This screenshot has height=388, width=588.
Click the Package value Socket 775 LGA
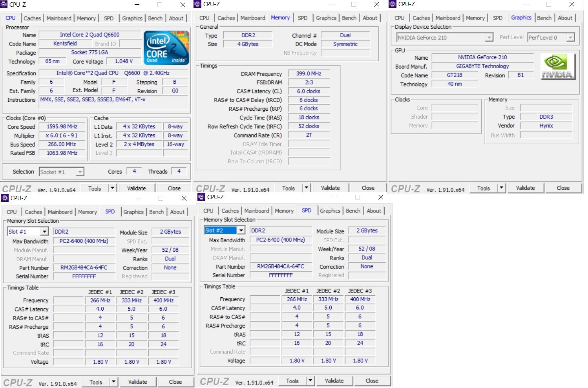pyautogui.click(x=89, y=52)
